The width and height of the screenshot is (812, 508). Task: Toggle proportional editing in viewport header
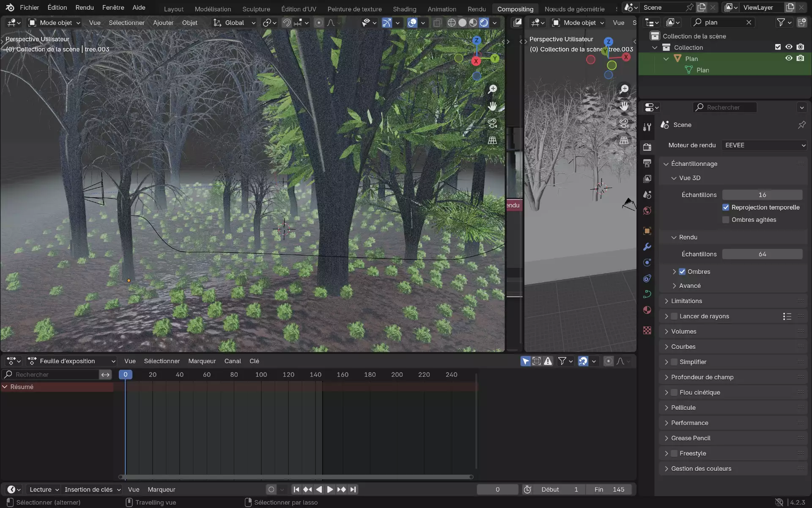coord(319,23)
